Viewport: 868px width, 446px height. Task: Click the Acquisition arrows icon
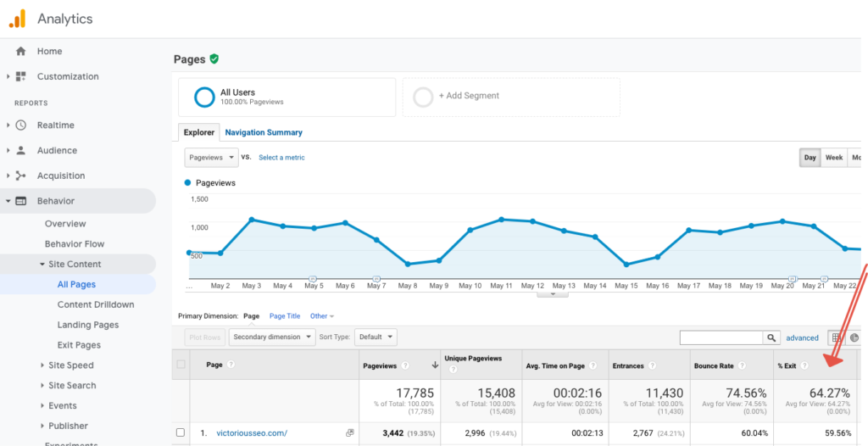click(20, 176)
